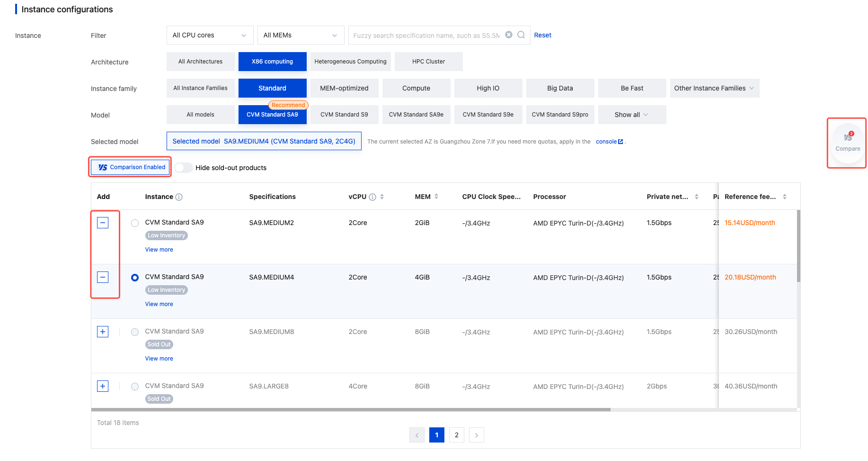Clear the fuzzy search field with X icon
This screenshot has width=868, height=461.
click(x=509, y=35)
